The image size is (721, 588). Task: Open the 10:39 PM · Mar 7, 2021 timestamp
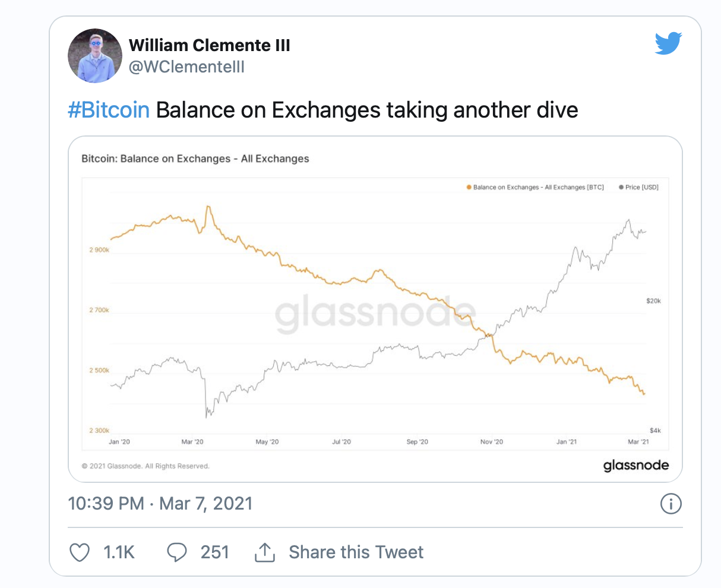point(160,504)
